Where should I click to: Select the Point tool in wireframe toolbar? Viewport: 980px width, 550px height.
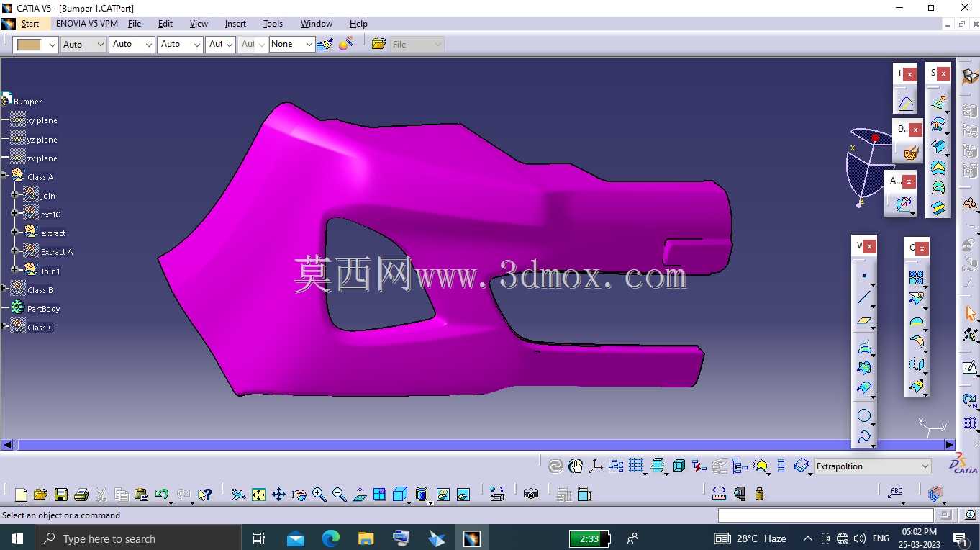click(864, 276)
